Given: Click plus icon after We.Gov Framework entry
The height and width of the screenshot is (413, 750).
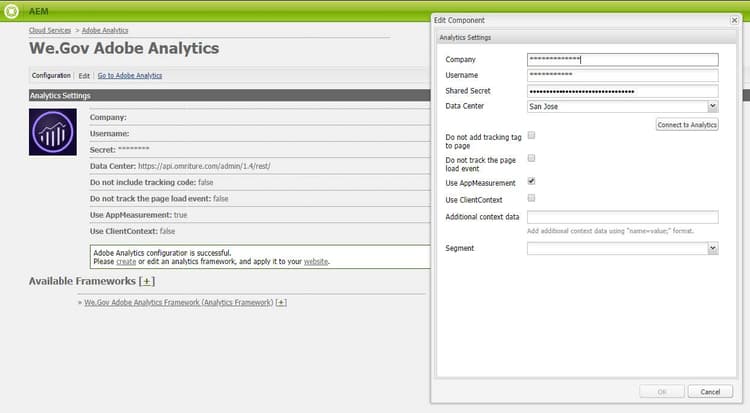Looking at the screenshot, I should point(281,302).
